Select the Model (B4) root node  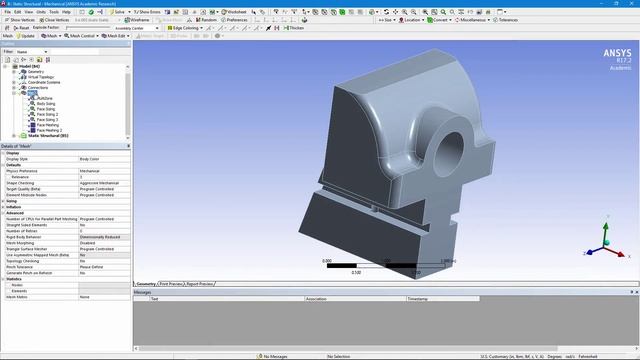point(29,66)
